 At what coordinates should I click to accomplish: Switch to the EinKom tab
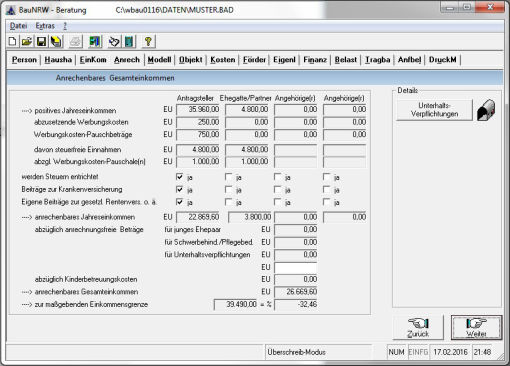point(93,60)
